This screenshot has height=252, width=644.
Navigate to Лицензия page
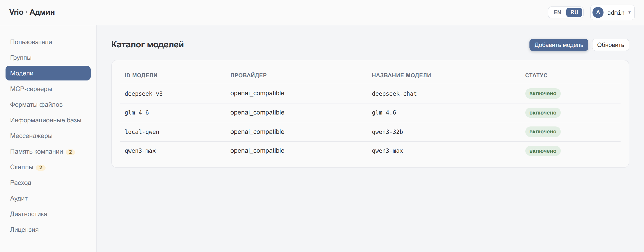[48, 229]
